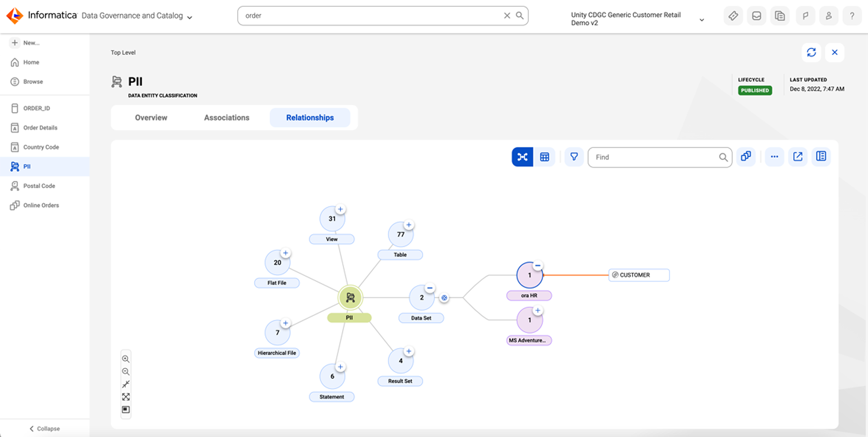Open the help question mark icon
The width and height of the screenshot is (868, 437).
[x=852, y=16]
